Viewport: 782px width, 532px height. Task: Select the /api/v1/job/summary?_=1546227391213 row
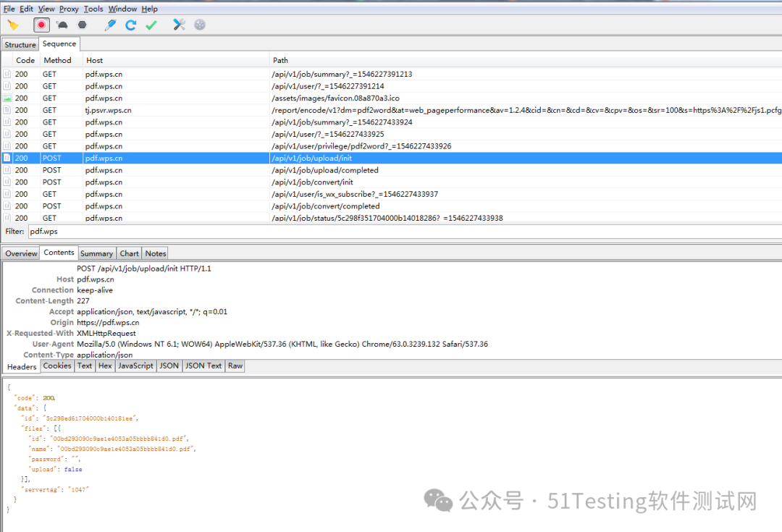click(x=392, y=75)
